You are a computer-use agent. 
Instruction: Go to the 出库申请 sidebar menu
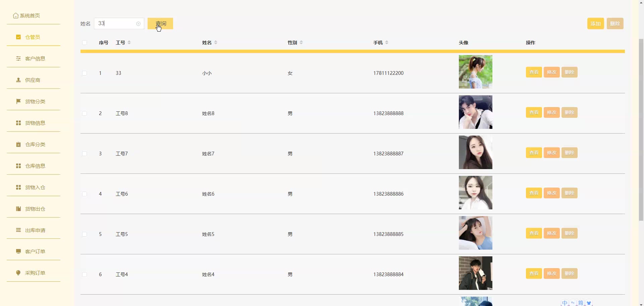(x=35, y=230)
